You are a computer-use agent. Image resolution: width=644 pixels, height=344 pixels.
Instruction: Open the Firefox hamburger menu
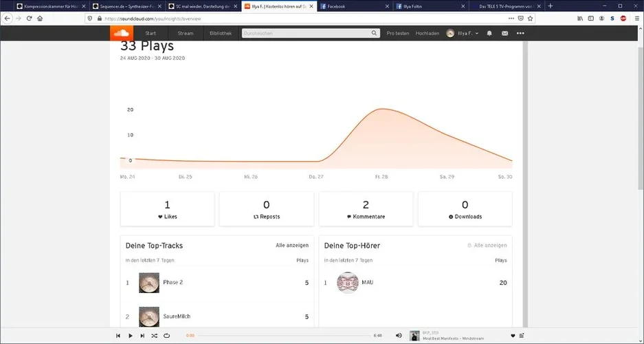tap(637, 19)
